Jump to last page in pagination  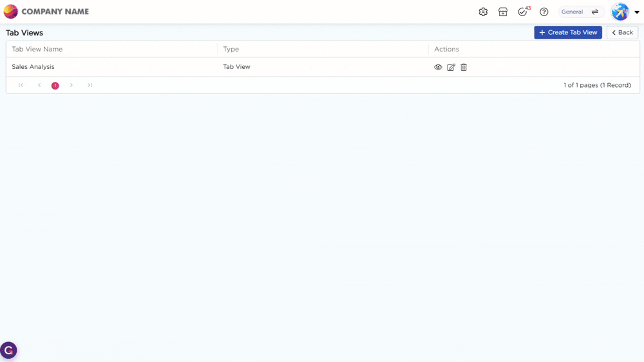tap(90, 85)
